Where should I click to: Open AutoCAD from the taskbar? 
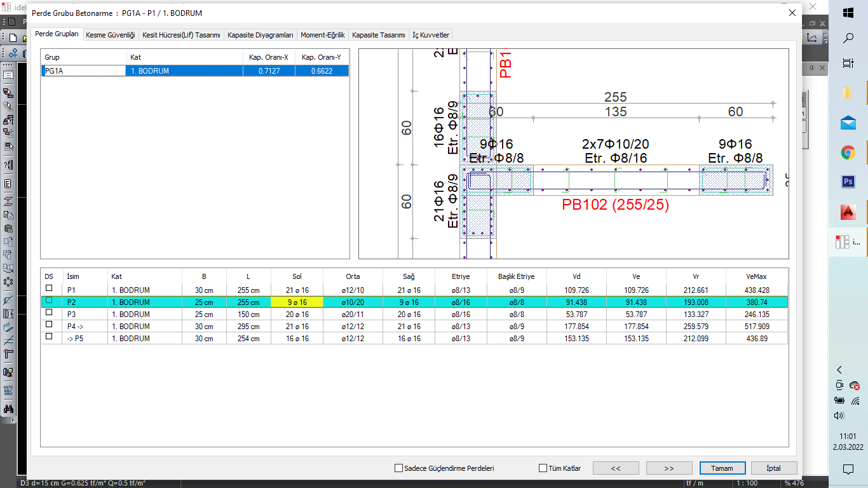pyautogui.click(x=848, y=212)
